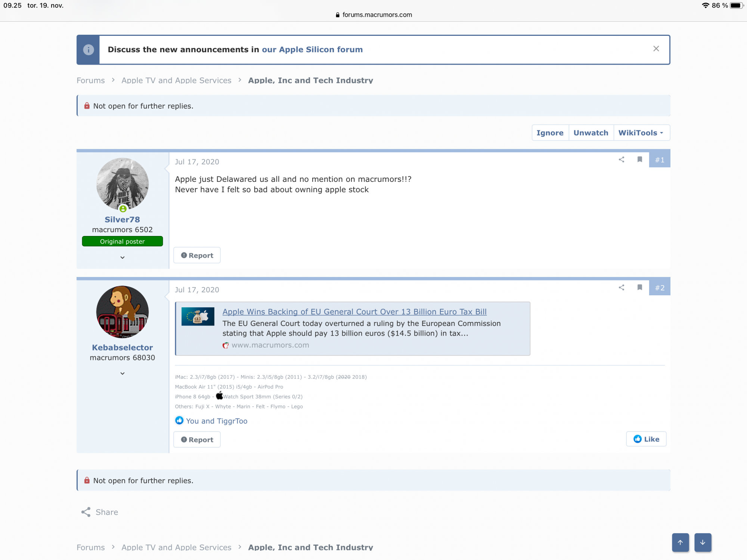Open Apple TV and Apple Services top breadcrumb

pyautogui.click(x=176, y=81)
